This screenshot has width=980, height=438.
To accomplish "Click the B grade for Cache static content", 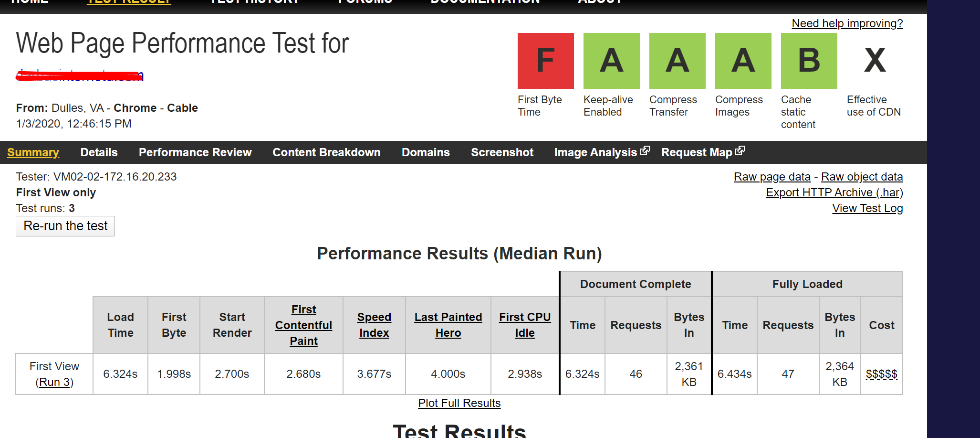I will (x=809, y=61).
